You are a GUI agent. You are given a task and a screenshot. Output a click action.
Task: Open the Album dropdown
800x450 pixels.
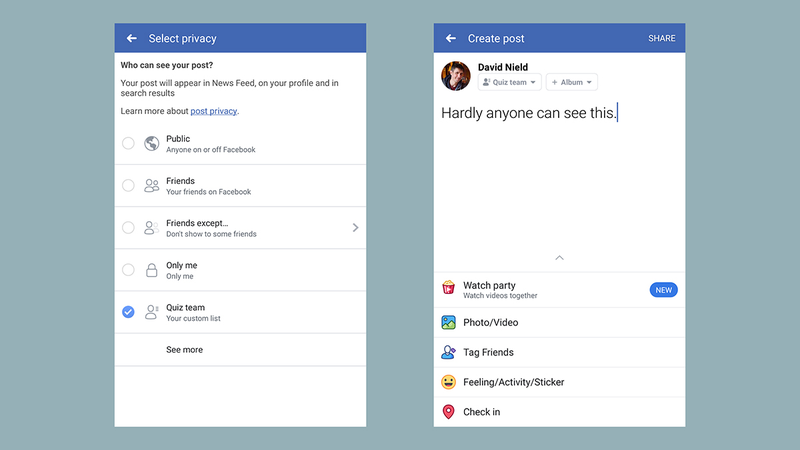coord(572,82)
